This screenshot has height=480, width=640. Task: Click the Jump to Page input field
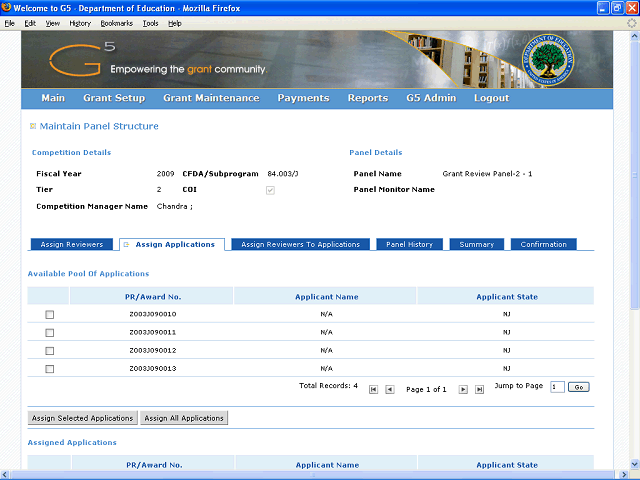[557, 387]
